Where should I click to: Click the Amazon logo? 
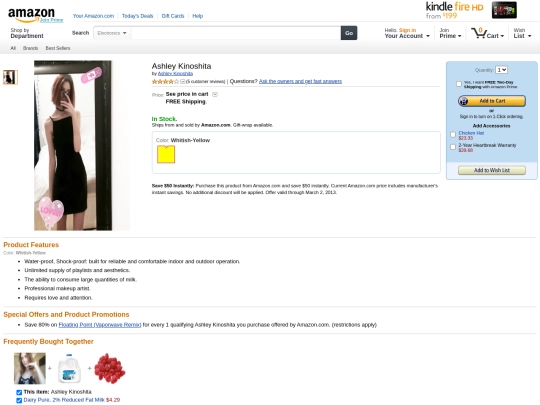31,14
